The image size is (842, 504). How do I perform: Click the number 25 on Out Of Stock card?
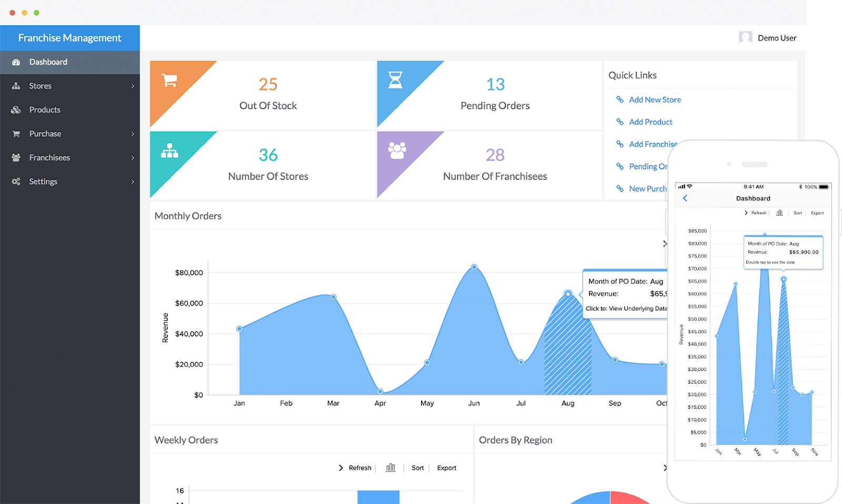coord(268,84)
